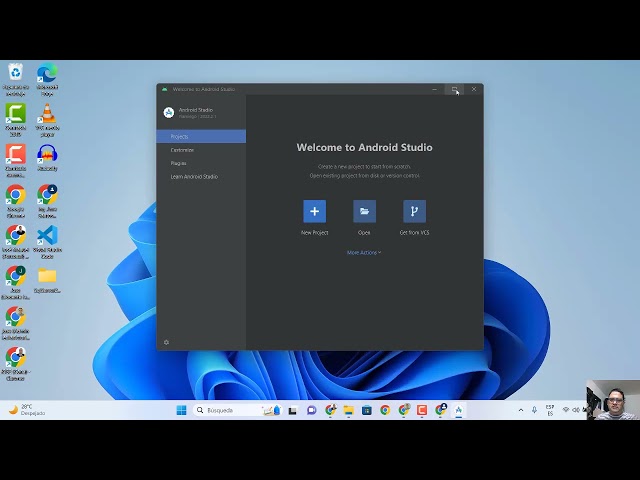Viewport: 640px width, 480px height.
Task: Open the Windows Start menu
Action: [x=181, y=410]
